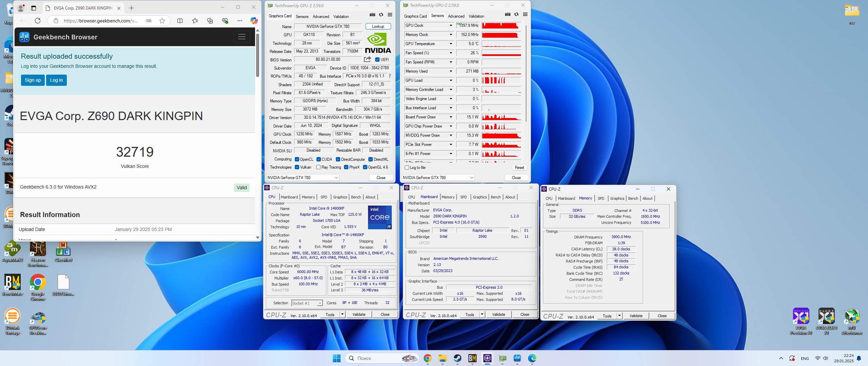This screenshot has height=366, width=868.
Task: Toggle the DirectML checkbox
Action: click(370, 159)
